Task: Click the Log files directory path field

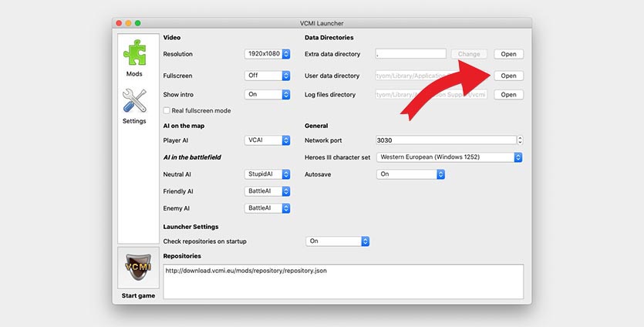Action: 431,95
